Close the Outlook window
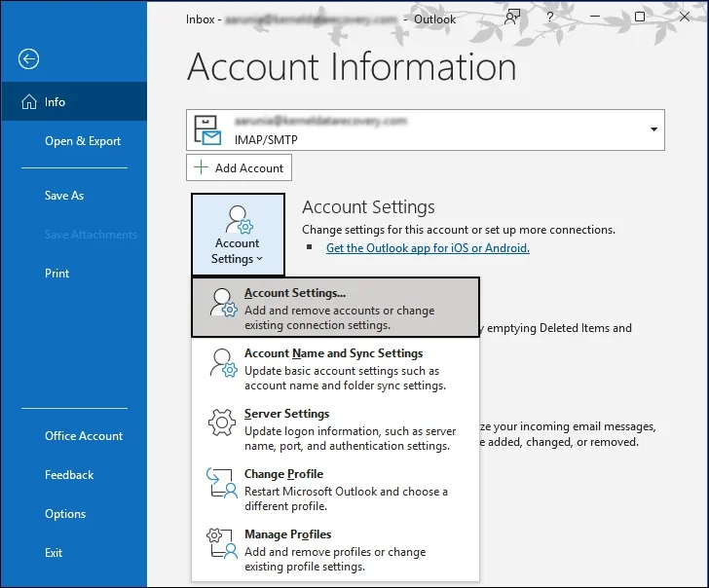The width and height of the screenshot is (709, 588). coord(685,17)
